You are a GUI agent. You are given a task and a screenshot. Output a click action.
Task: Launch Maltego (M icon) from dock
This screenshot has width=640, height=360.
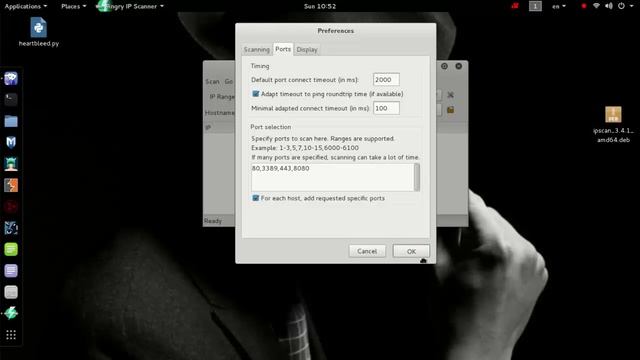11,142
